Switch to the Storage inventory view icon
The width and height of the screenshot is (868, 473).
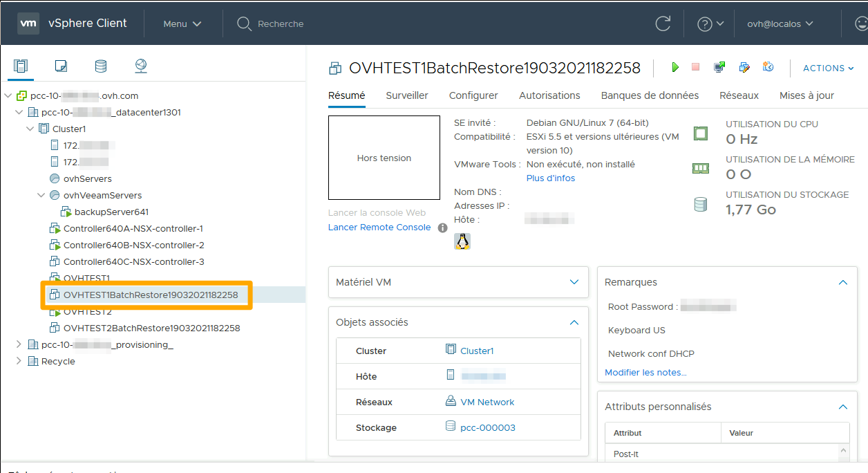click(x=101, y=66)
